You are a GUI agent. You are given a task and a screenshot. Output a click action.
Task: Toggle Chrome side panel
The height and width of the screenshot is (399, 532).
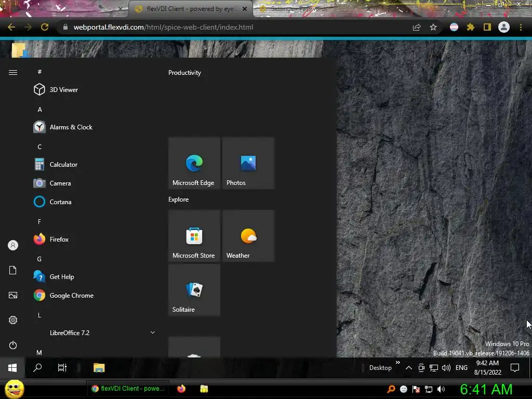point(487,27)
